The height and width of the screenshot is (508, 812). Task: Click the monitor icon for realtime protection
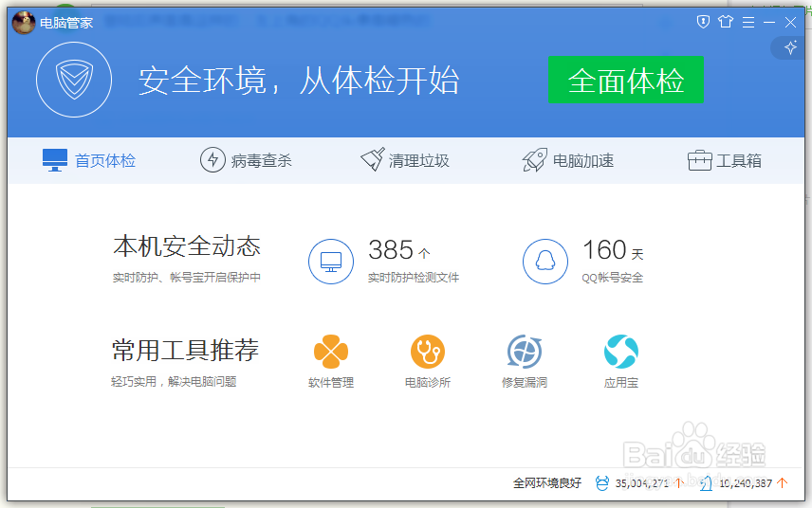pyautogui.click(x=331, y=262)
